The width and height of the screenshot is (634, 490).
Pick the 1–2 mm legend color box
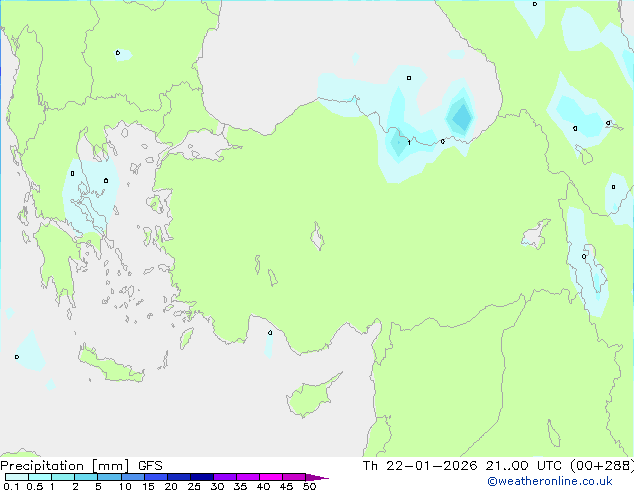point(63,477)
